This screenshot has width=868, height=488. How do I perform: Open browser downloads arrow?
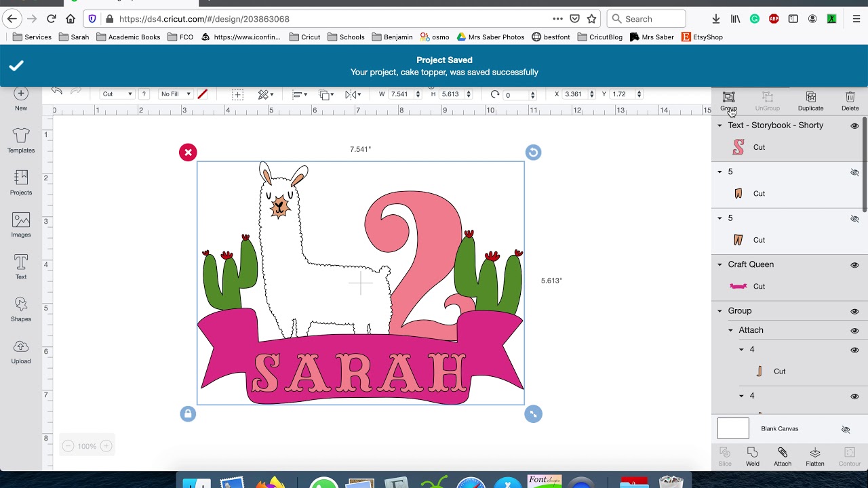[x=716, y=19]
